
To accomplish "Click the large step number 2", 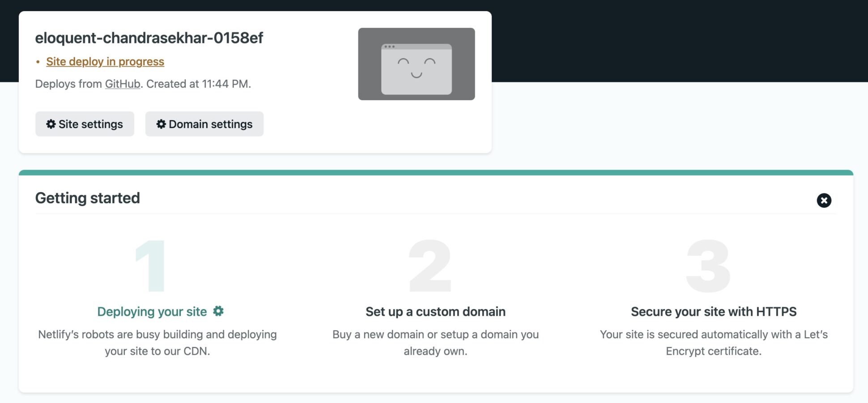I will click(430, 266).
